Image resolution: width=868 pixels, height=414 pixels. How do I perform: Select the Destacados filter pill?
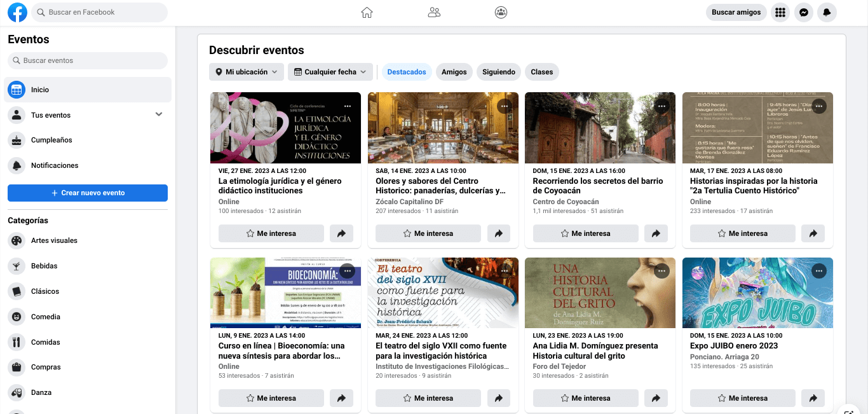pos(406,72)
